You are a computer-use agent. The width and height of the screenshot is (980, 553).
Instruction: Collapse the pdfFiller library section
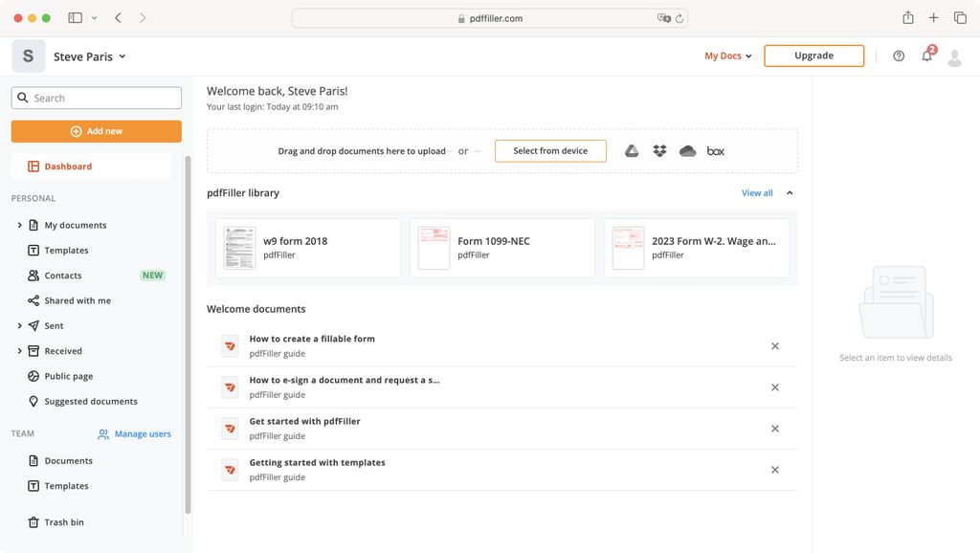(790, 192)
